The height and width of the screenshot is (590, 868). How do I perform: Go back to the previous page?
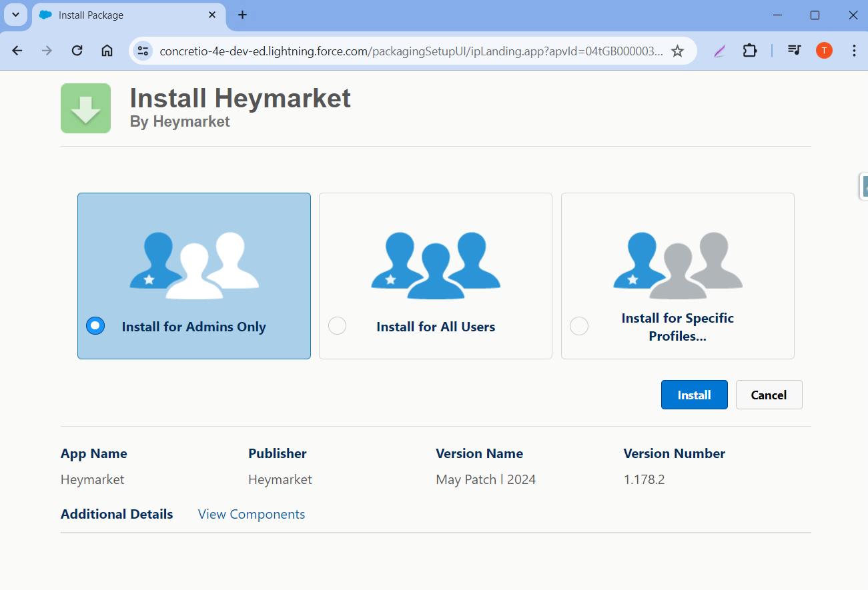click(x=17, y=51)
